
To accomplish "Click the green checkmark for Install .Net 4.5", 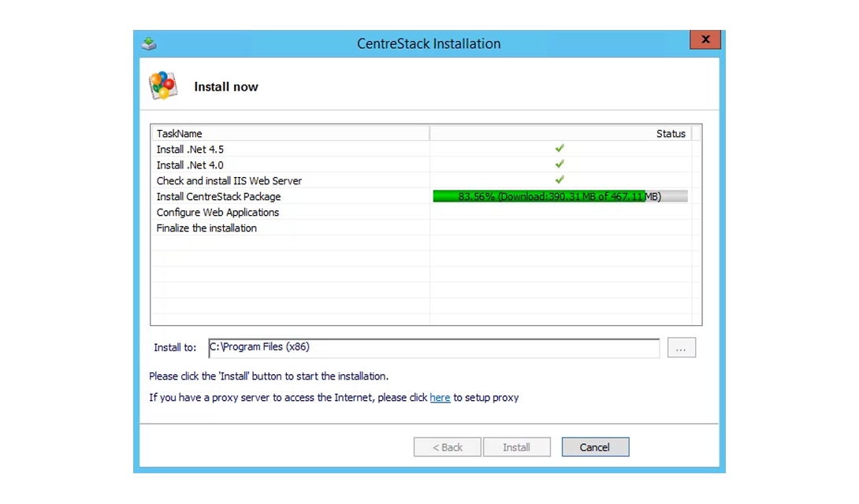I will [x=560, y=149].
